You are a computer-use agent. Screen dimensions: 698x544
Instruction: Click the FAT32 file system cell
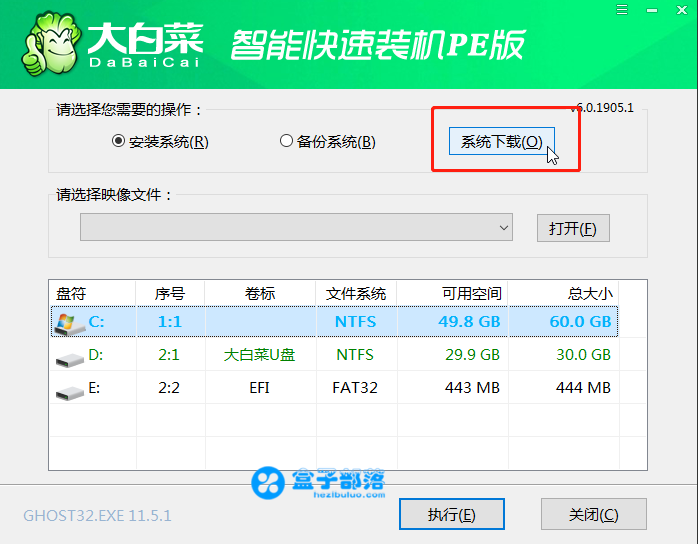[x=355, y=388]
